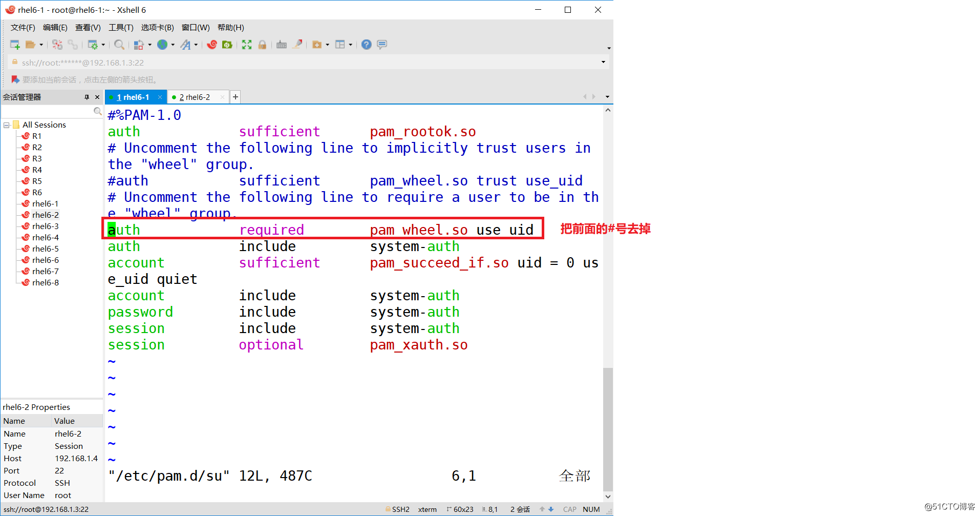Close the 会话管理器 panel
The height and width of the screenshot is (516, 980).
(x=97, y=97)
